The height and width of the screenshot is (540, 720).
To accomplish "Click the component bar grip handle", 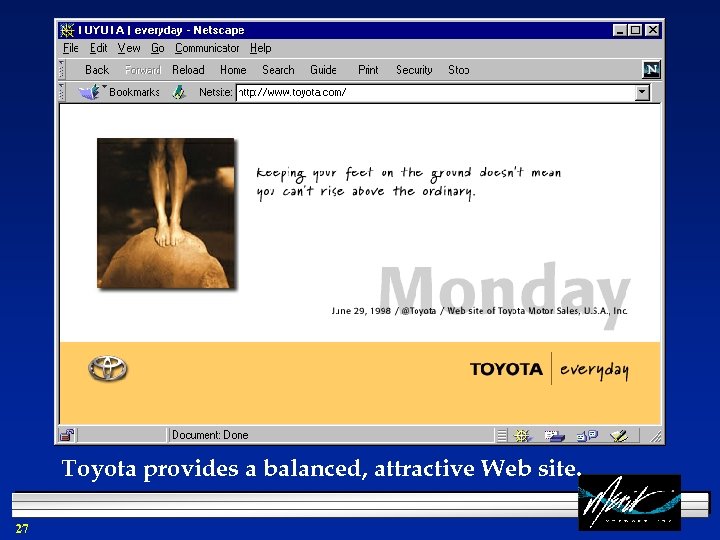I will tap(502, 435).
